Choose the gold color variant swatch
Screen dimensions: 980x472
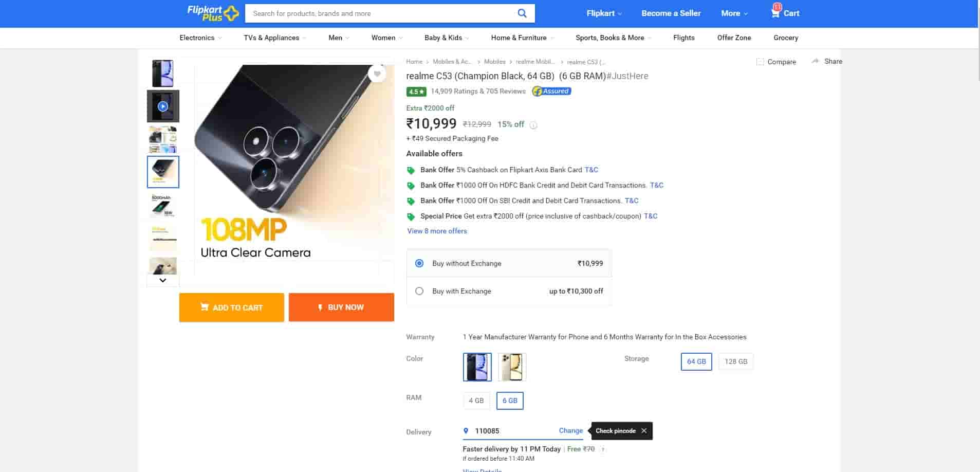pos(512,367)
